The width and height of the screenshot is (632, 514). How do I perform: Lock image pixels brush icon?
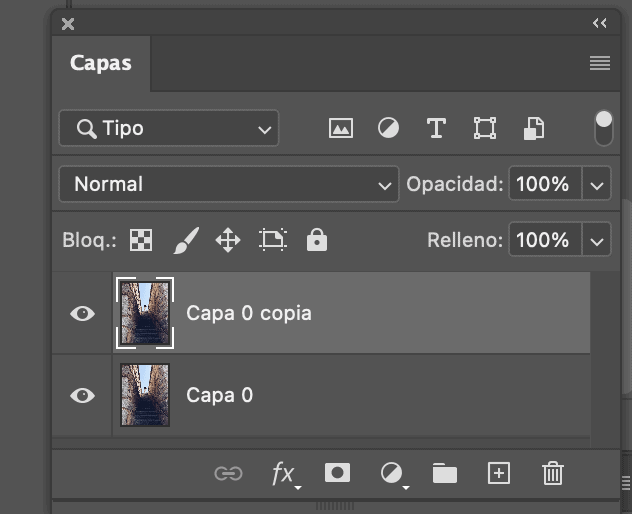(186, 240)
